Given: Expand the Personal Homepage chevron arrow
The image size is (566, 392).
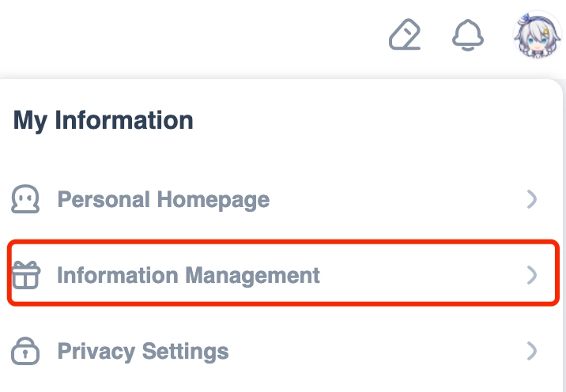Looking at the screenshot, I should (x=532, y=200).
